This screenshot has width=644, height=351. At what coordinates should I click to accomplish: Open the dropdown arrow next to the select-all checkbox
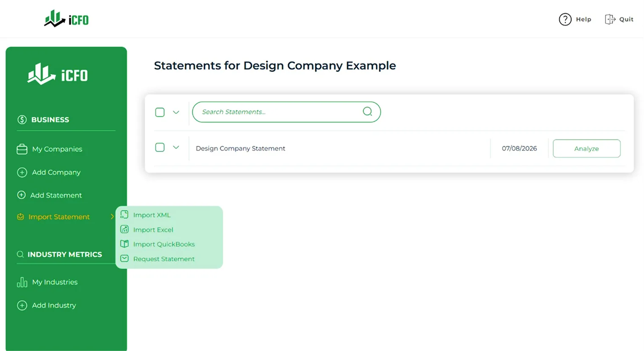coord(176,112)
